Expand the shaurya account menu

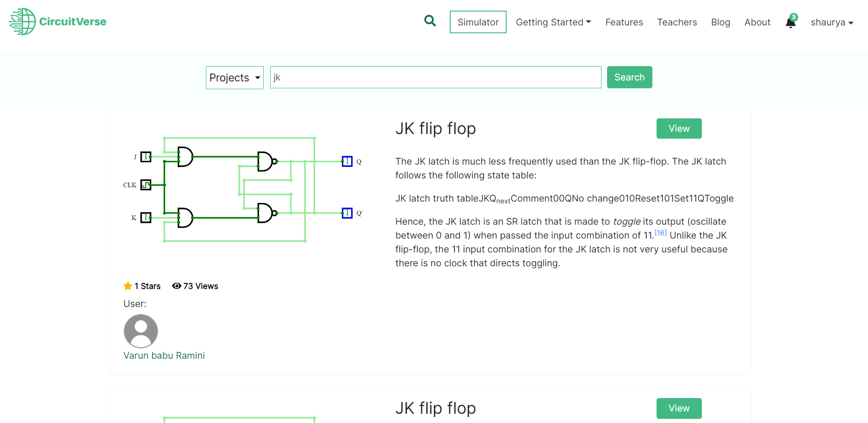[831, 22]
